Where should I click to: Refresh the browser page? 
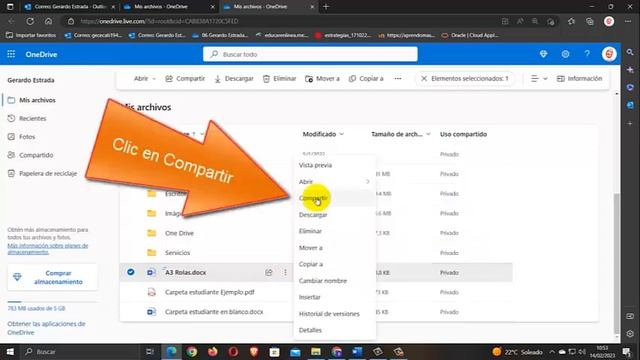tap(30, 21)
